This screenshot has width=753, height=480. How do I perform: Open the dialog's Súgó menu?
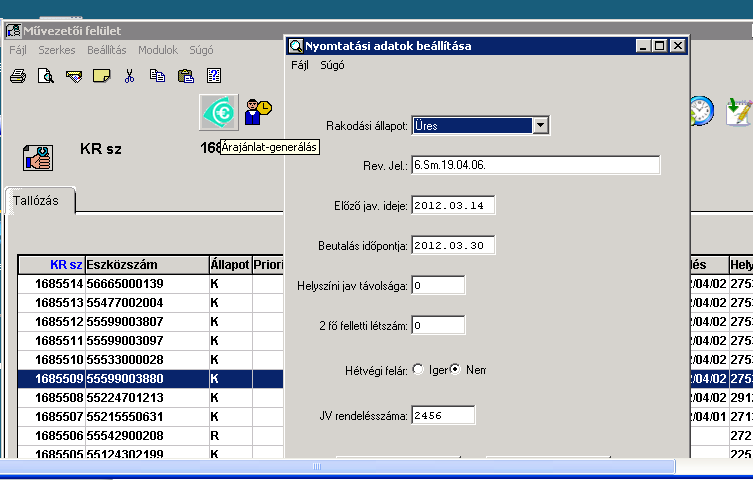332,65
